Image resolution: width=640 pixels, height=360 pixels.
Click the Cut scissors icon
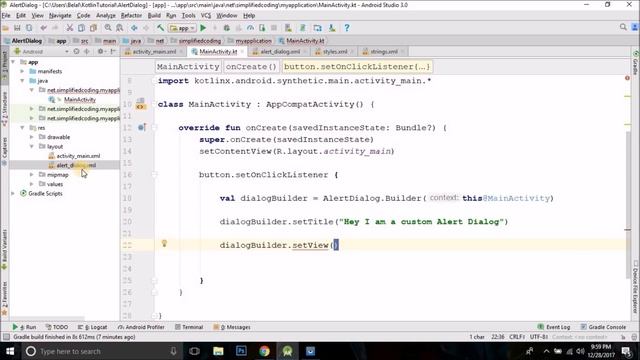pos(70,28)
